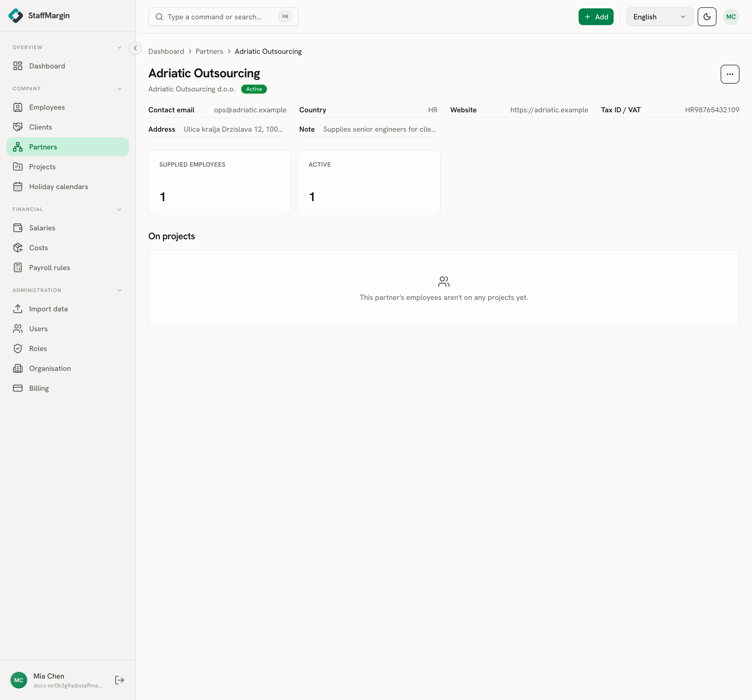The height and width of the screenshot is (700, 752).
Task: Click the Partners network icon
Action: (x=18, y=147)
